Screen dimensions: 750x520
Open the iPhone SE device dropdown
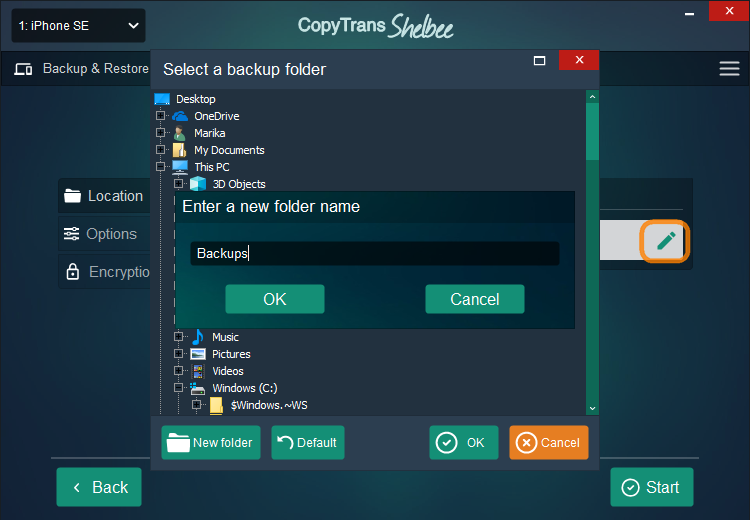pyautogui.click(x=78, y=26)
